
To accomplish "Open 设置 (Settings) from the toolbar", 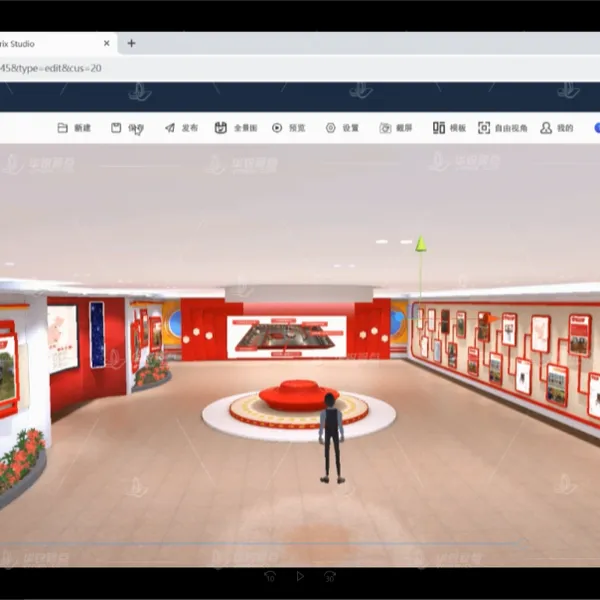I will (x=342, y=128).
